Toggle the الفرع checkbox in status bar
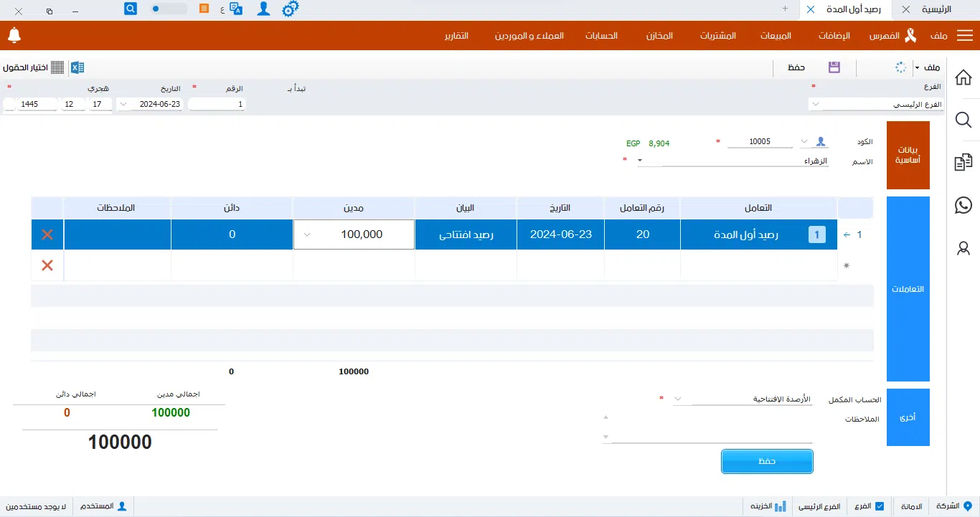Screen dimensions: 980x517 click(880, 506)
